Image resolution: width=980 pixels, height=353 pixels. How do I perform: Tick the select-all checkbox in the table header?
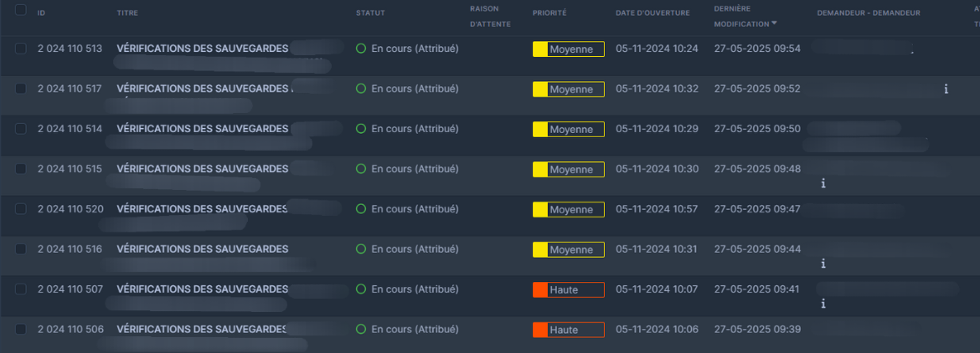[20, 11]
